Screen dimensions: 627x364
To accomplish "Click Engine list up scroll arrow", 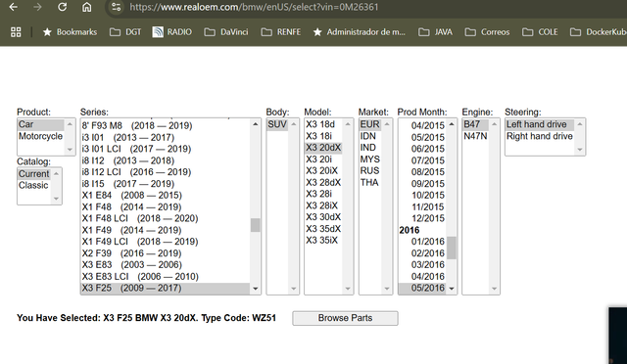I will 494,124.
